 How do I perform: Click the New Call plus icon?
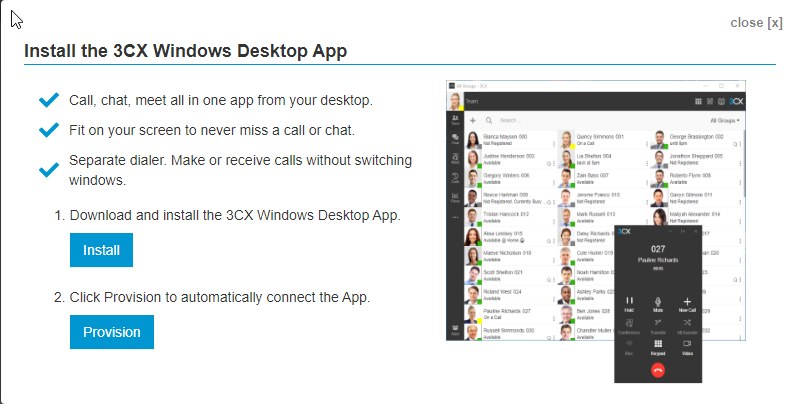pyautogui.click(x=687, y=303)
